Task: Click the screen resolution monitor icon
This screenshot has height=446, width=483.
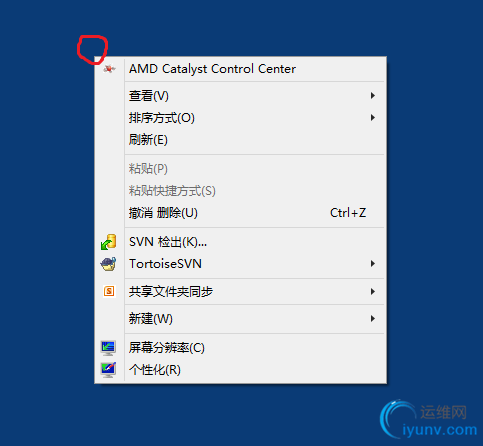Action: tap(108, 348)
